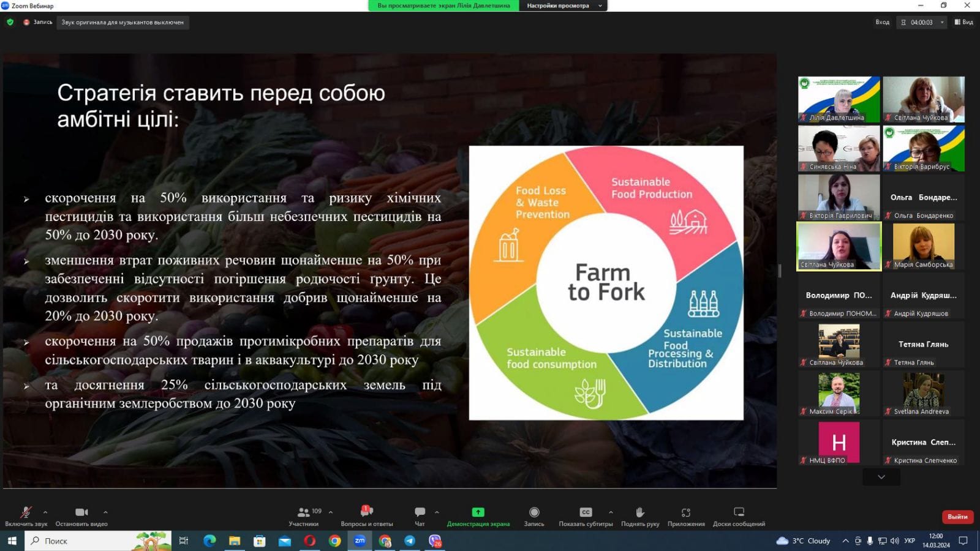Expand the video options arrow beside the camera
The height and width of the screenshot is (551, 980).
[x=105, y=512]
